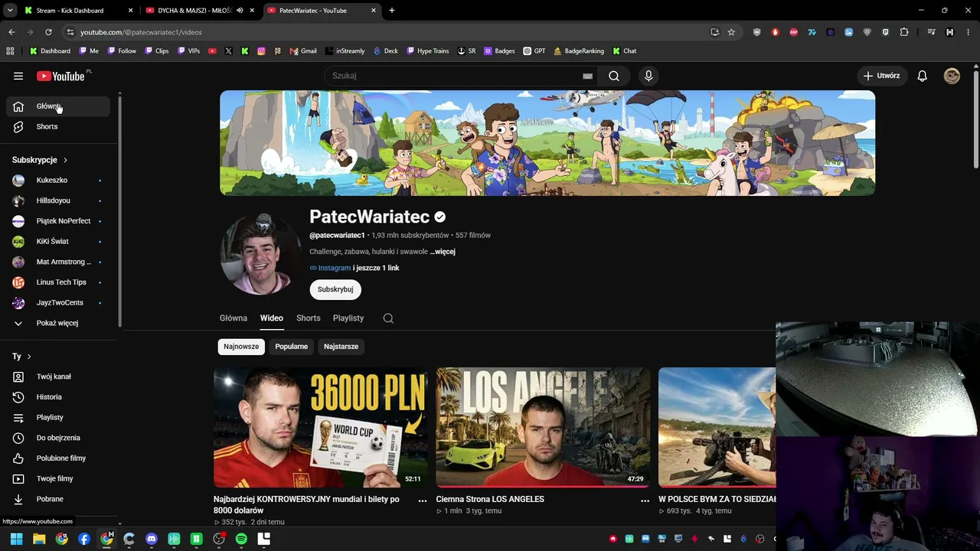Image resolution: width=980 pixels, height=551 pixels.
Task: Open Facebook from the taskbar
Action: click(84, 539)
